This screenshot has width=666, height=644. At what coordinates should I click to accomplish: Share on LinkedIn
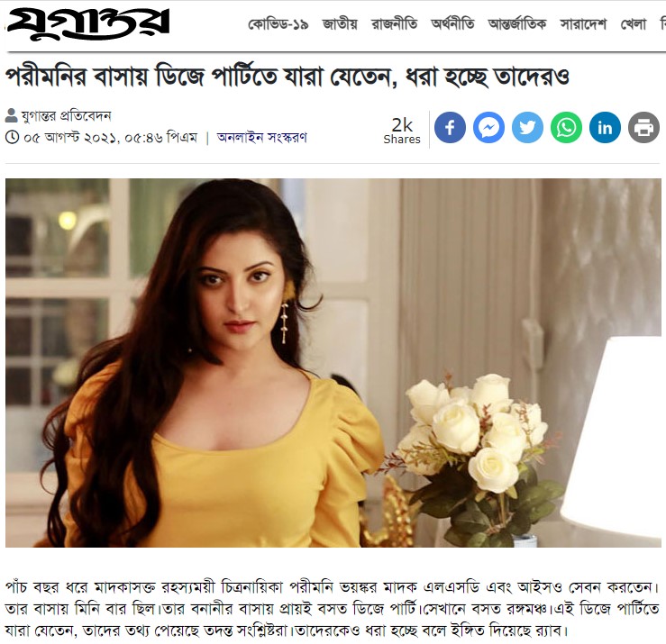tap(605, 127)
